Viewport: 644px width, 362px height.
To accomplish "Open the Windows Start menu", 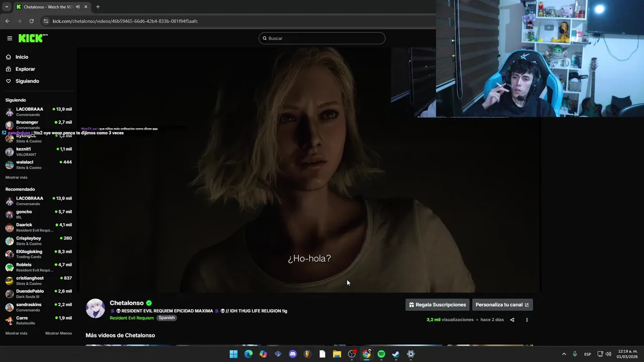I will pos(233,354).
